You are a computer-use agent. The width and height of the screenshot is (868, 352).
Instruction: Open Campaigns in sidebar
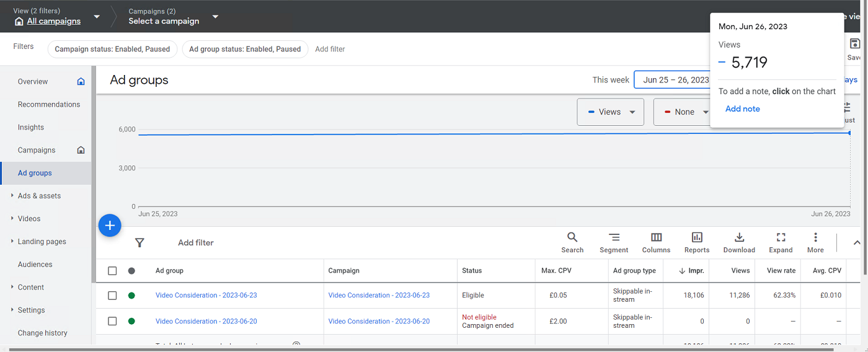click(37, 151)
